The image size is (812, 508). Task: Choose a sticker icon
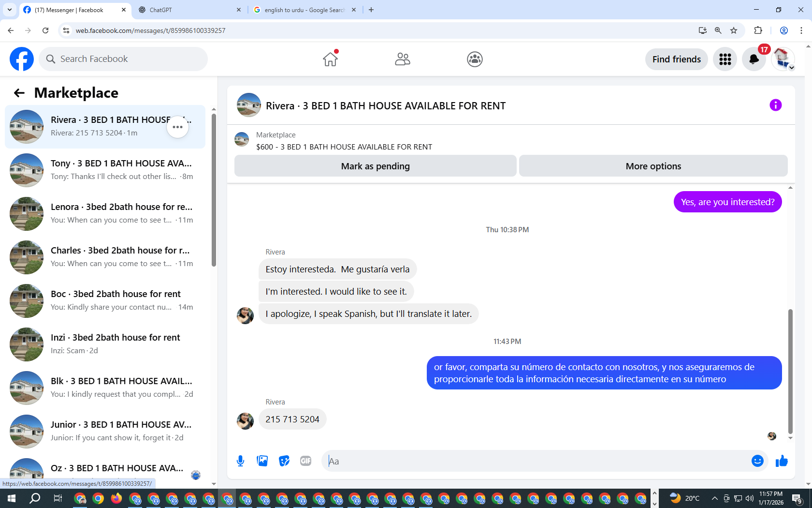284,461
